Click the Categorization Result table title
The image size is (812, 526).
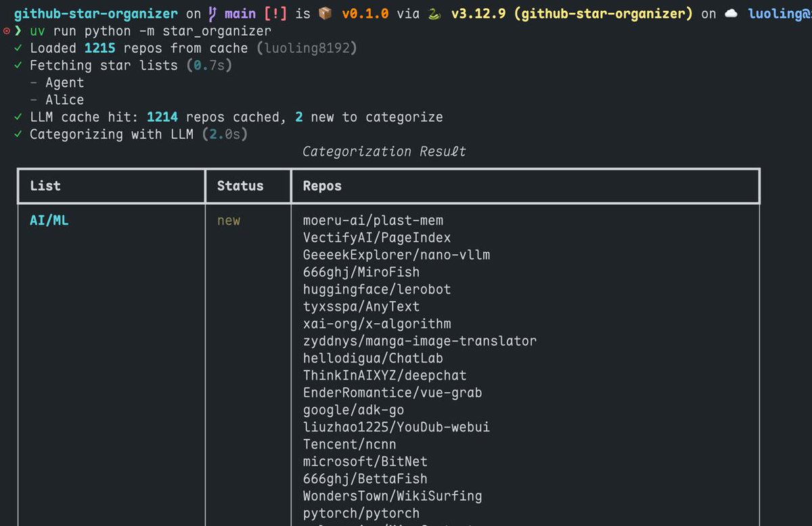pos(384,151)
